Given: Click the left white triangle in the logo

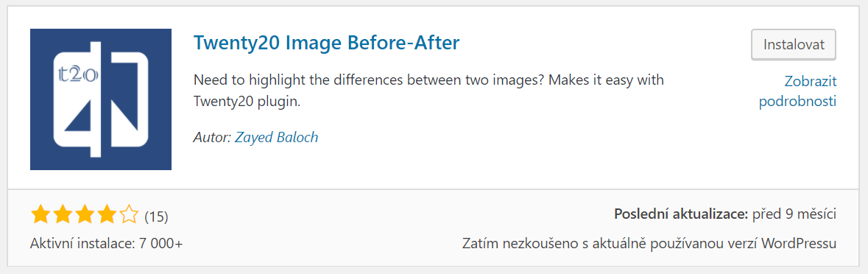Looking at the screenshot, I should pos(77,116).
